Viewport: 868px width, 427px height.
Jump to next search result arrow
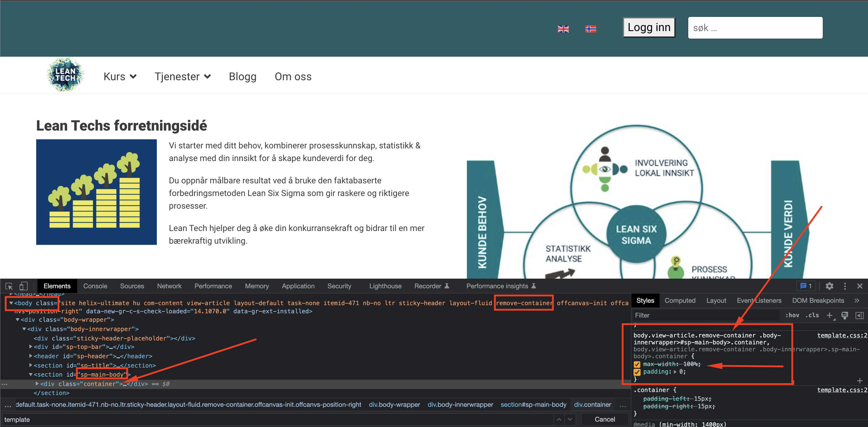point(570,419)
